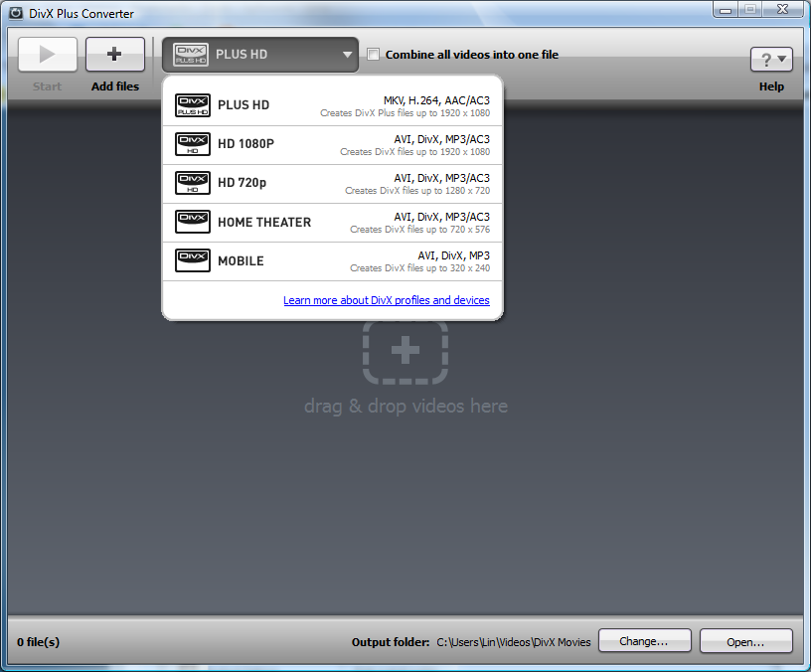
Task: Open the Help question mark menu
Action: tap(771, 60)
